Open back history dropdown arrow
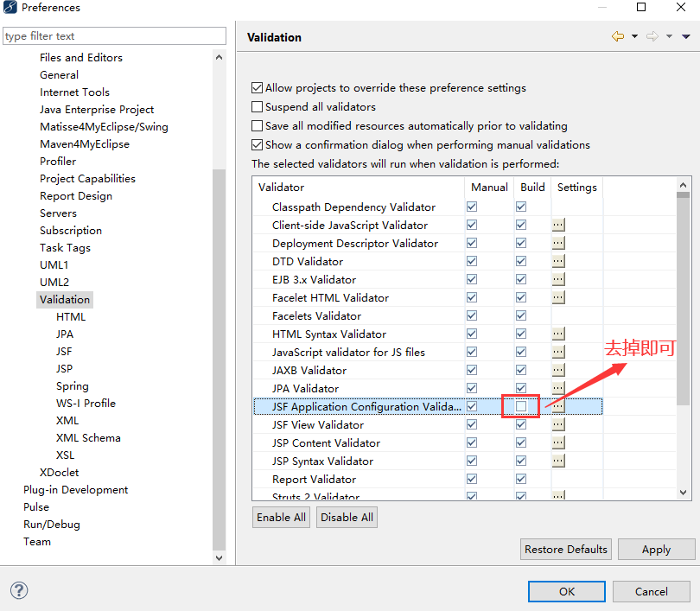Image resolution: width=700 pixels, height=611 pixels. pos(634,36)
